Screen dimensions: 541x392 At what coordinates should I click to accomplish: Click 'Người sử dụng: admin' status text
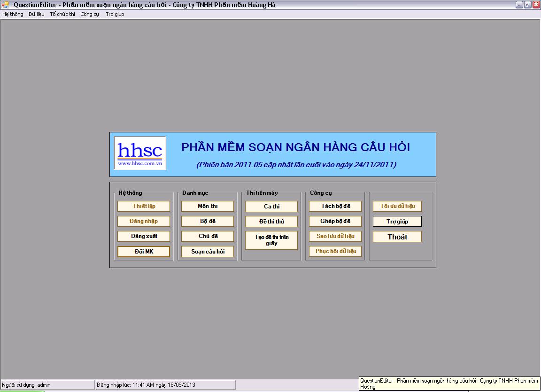click(x=26, y=385)
